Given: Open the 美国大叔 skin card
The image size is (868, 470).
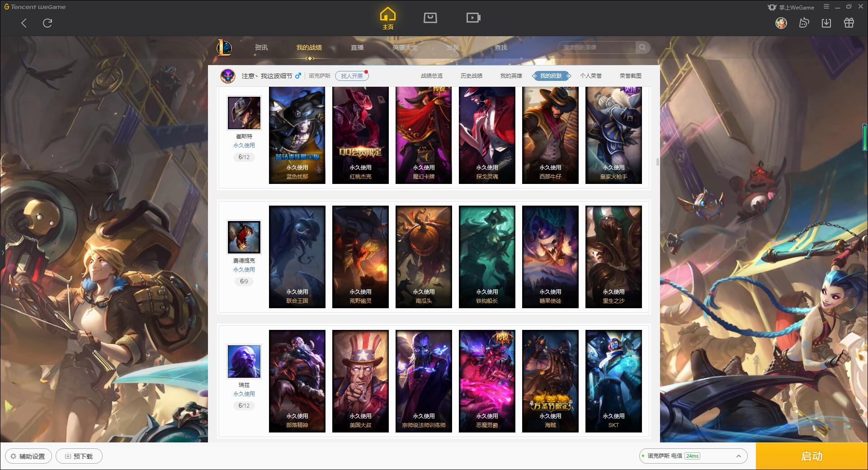Looking at the screenshot, I should 360,381.
